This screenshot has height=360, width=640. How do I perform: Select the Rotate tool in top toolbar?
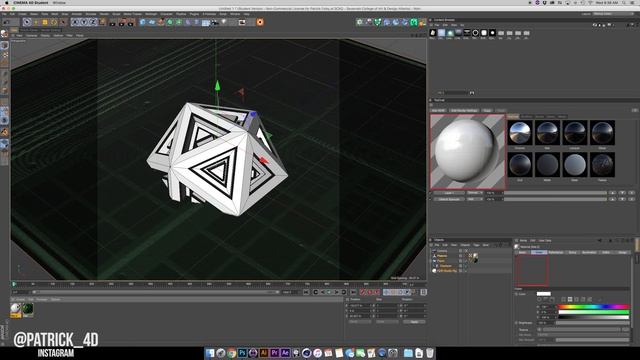(54, 22)
